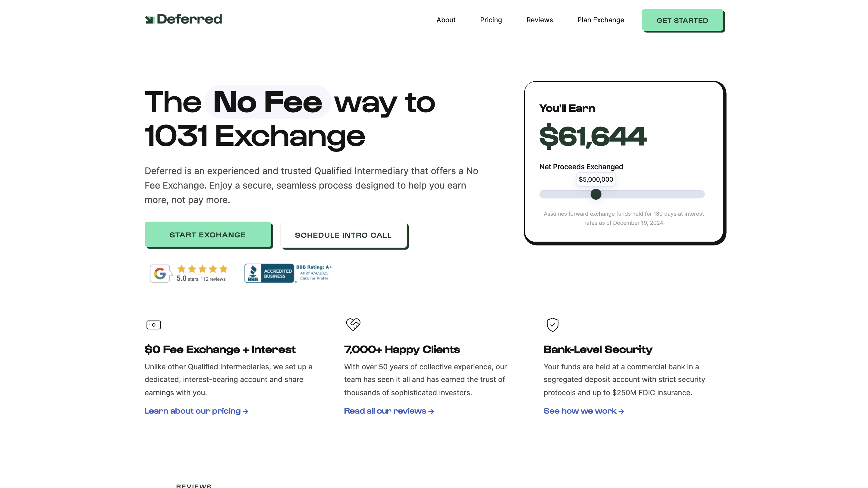Open the Reviews nav link
Viewport: 868px width, 488px height.
(539, 20)
